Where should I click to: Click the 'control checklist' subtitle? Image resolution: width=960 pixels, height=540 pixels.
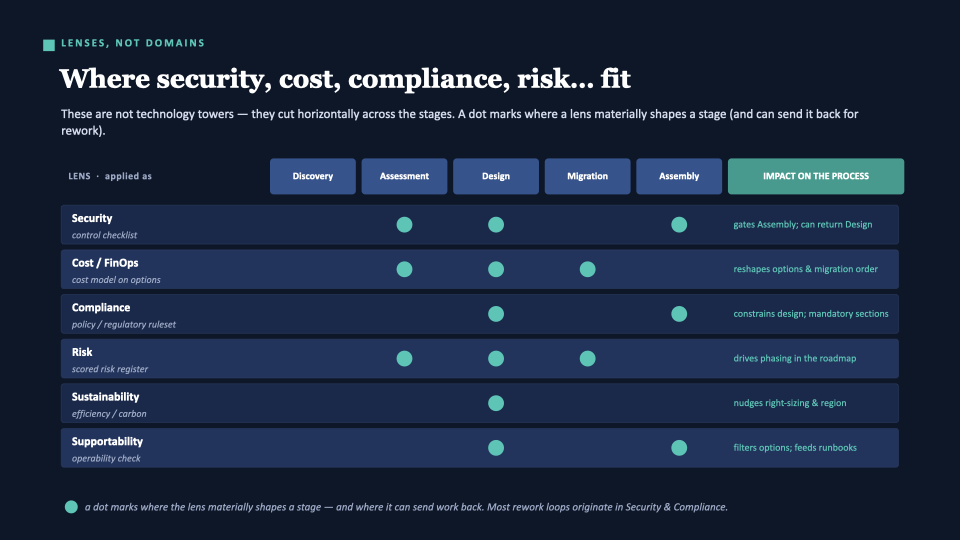tap(104, 235)
